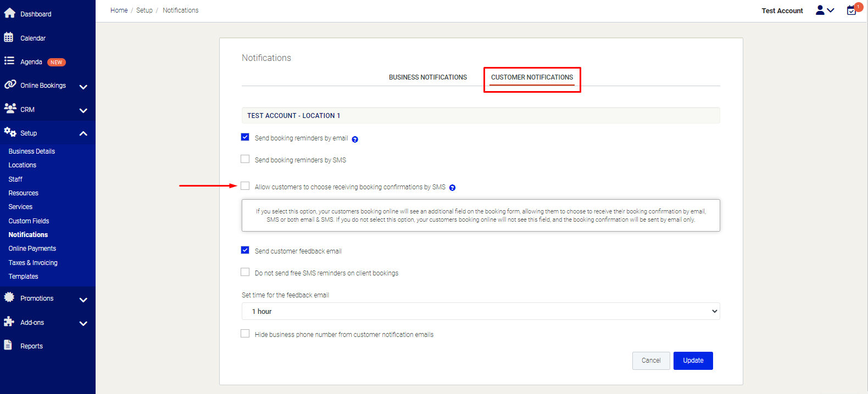Go to Home breadcrumb link
This screenshot has height=394, width=868.
(119, 10)
